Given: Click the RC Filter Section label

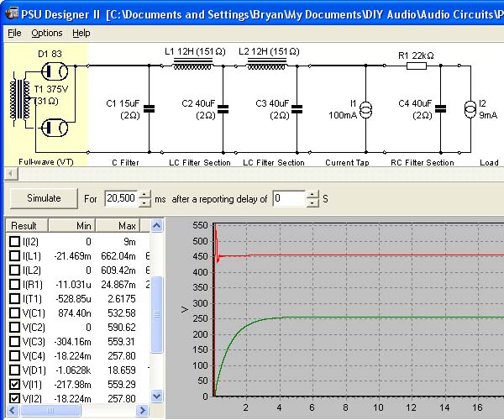Looking at the screenshot, I should pos(423,163).
